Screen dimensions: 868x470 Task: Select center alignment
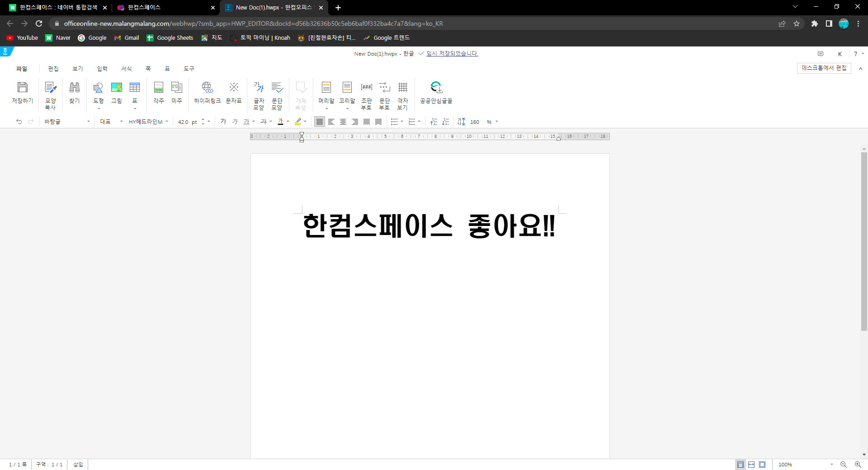coord(343,122)
